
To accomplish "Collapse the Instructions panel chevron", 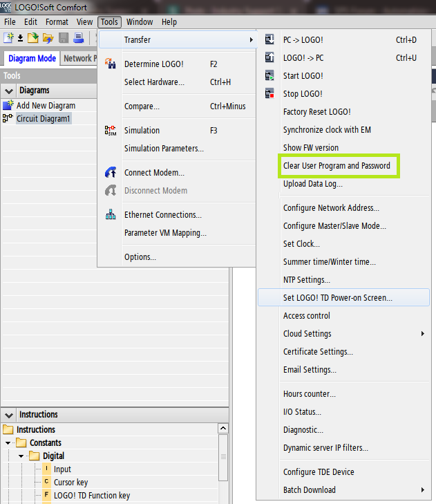I will (x=9, y=416).
